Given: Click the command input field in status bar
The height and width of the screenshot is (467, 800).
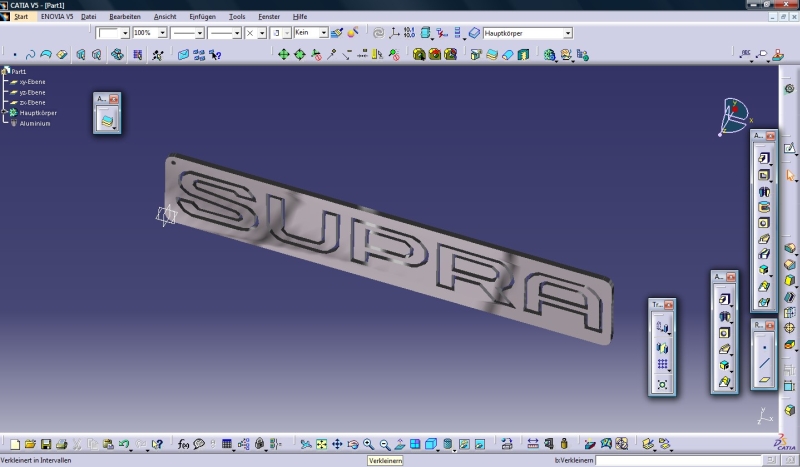Looking at the screenshot, I should [678, 460].
